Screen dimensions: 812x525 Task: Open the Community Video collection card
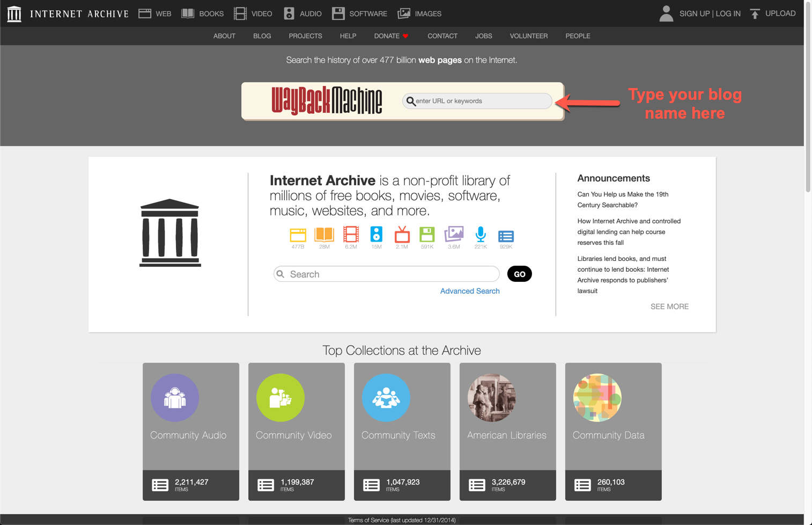[x=297, y=432]
